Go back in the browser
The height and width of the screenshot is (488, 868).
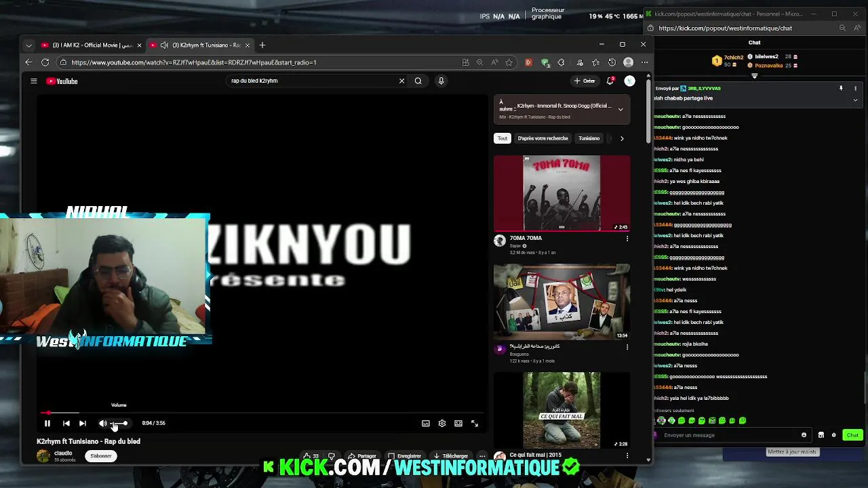click(28, 62)
